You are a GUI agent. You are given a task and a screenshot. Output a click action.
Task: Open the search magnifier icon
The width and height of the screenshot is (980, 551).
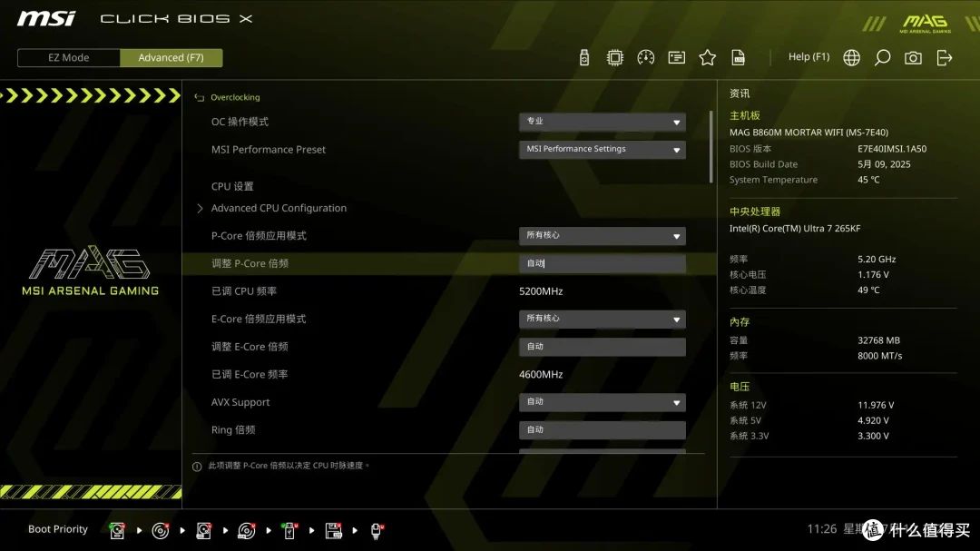point(882,57)
